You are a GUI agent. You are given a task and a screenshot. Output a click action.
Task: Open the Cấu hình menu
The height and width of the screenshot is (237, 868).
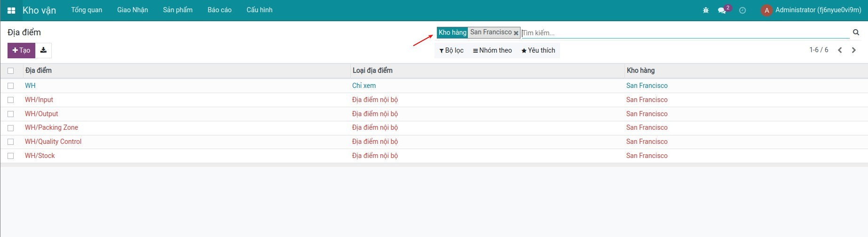click(259, 10)
